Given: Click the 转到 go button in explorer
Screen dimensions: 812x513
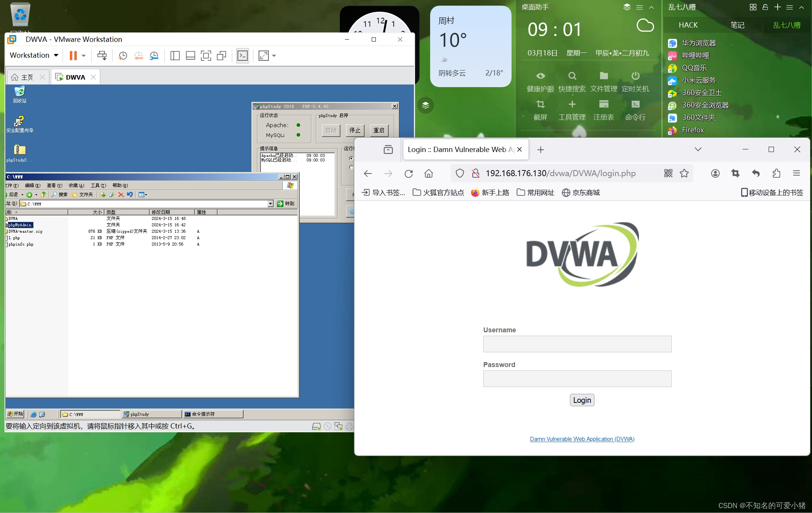Looking at the screenshot, I should (x=286, y=204).
